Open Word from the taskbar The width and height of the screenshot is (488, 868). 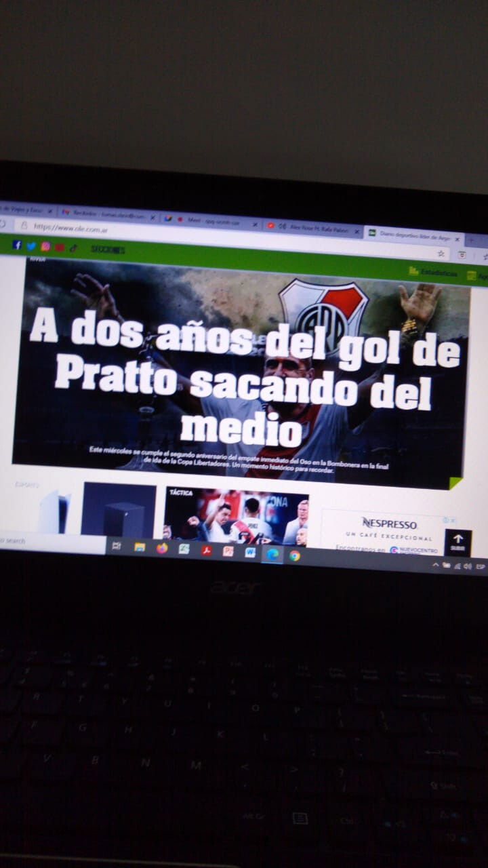click(250, 553)
